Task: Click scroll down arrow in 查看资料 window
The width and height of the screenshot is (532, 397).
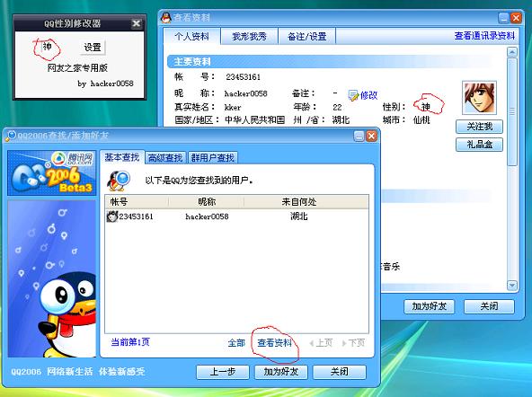Action: coord(512,286)
